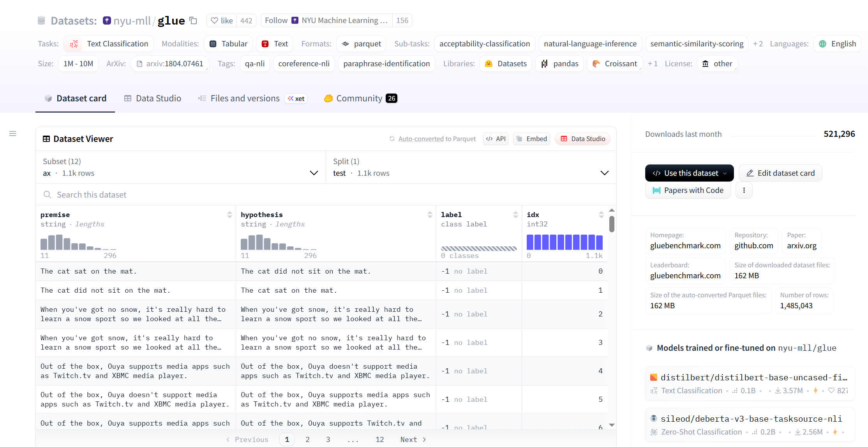Sort the idx column
This screenshot has width=868, height=447.
(601, 215)
